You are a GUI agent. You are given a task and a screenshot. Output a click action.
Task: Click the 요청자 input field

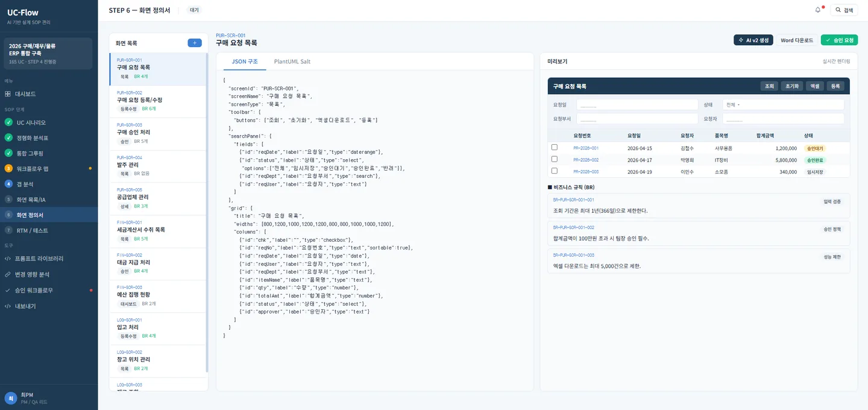(x=783, y=119)
